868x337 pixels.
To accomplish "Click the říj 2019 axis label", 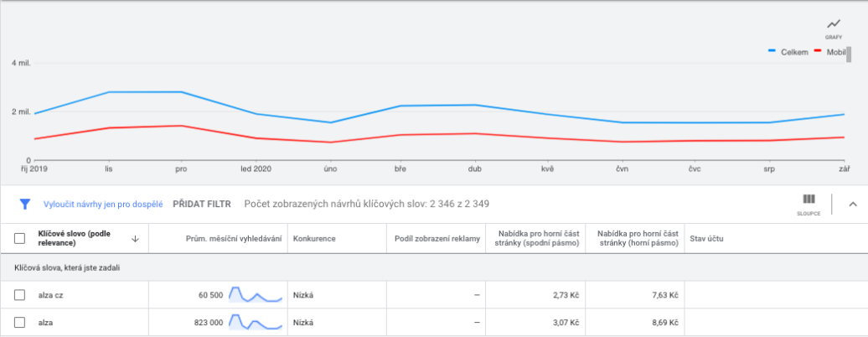I will [36, 168].
